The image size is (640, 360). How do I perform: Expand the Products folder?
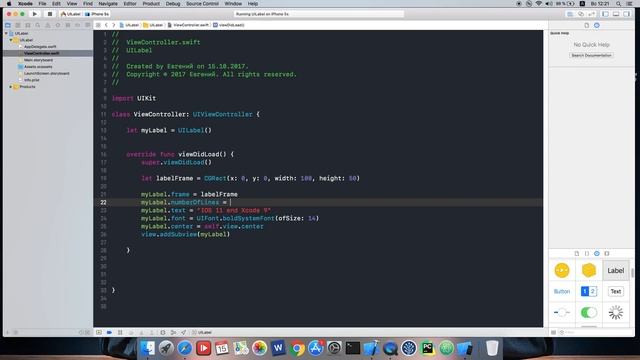click(11, 87)
